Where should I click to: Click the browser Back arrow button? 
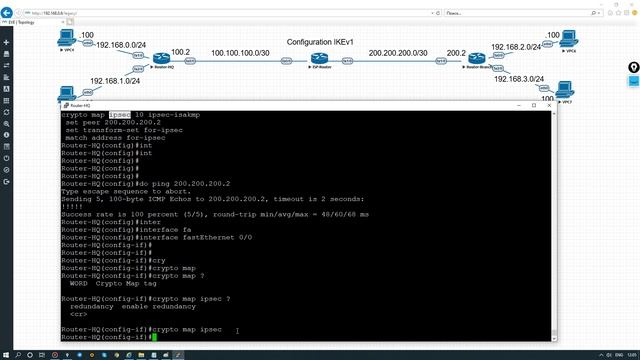7,13
